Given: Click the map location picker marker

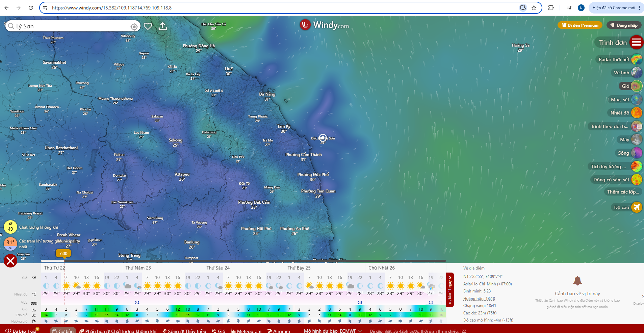Looking at the screenshot, I should [x=323, y=138].
